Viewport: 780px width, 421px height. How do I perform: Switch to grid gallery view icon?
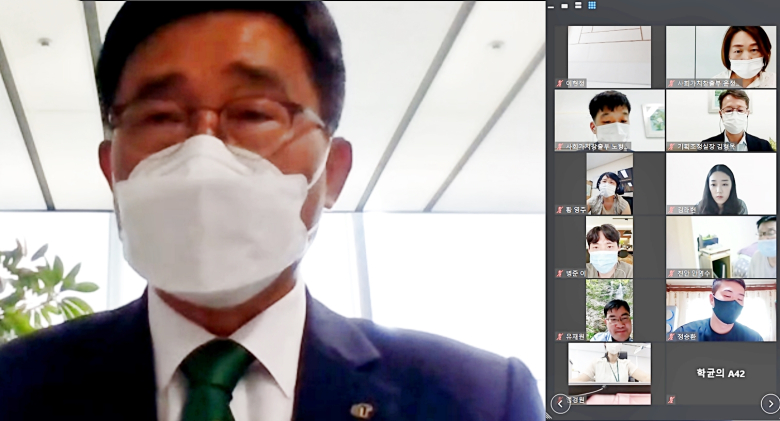(x=592, y=5)
